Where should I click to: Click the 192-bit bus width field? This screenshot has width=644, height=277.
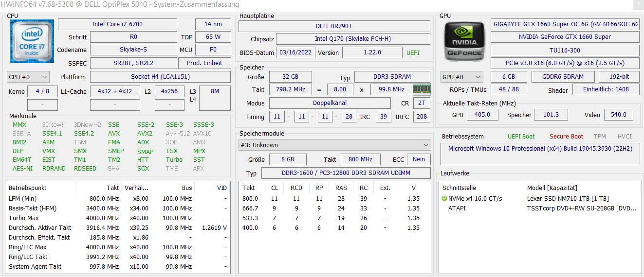619,77
